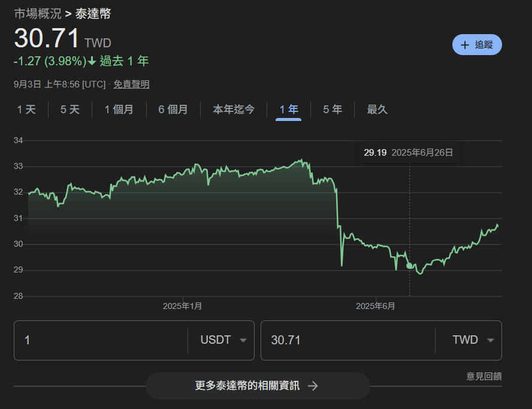Select the 1 年 time range tab
This screenshot has width=532, height=409.
click(289, 110)
